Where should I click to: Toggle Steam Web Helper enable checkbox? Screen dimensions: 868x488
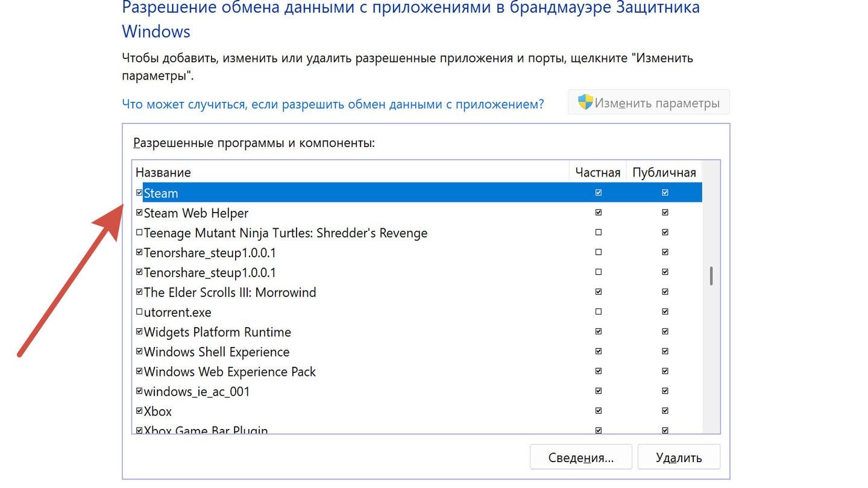pos(139,213)
